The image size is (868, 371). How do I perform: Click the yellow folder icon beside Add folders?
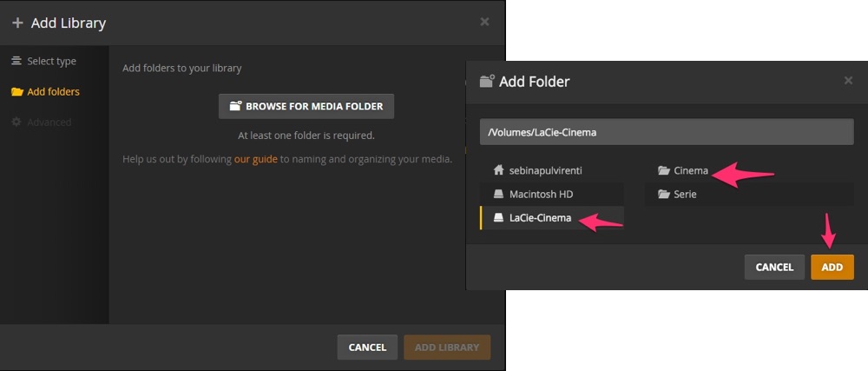pos(16,92)
